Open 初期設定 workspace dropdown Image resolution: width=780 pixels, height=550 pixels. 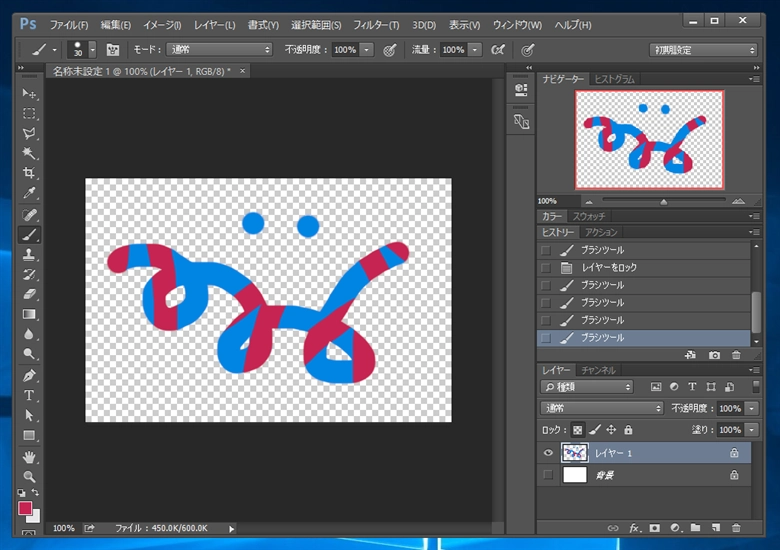pos(703,50)
